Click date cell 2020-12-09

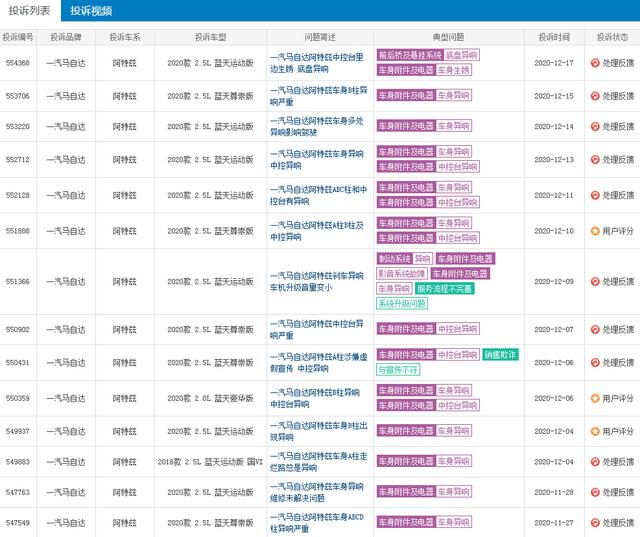[554, 282]
